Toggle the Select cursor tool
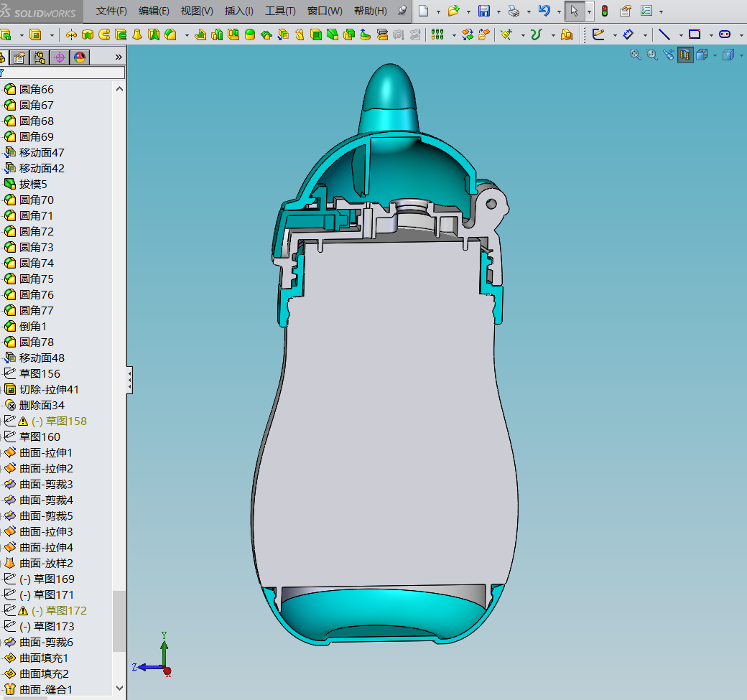747x700 pixels. pos(574,11)
